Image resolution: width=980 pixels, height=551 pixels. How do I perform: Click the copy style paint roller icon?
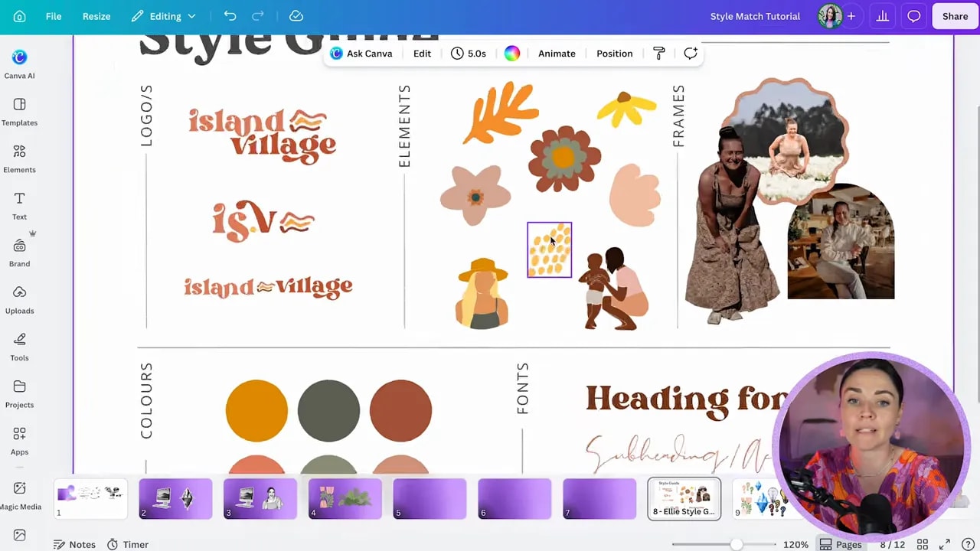click(x=658, y=54)
